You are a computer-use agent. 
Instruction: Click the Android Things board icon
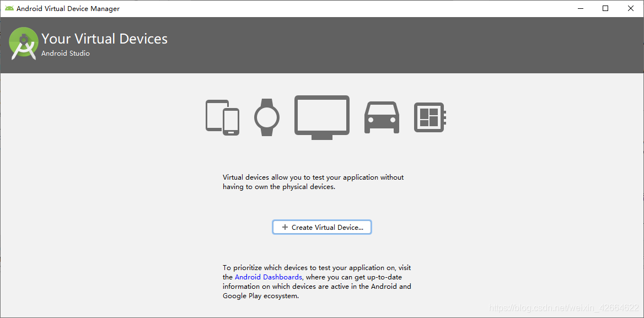430,117
